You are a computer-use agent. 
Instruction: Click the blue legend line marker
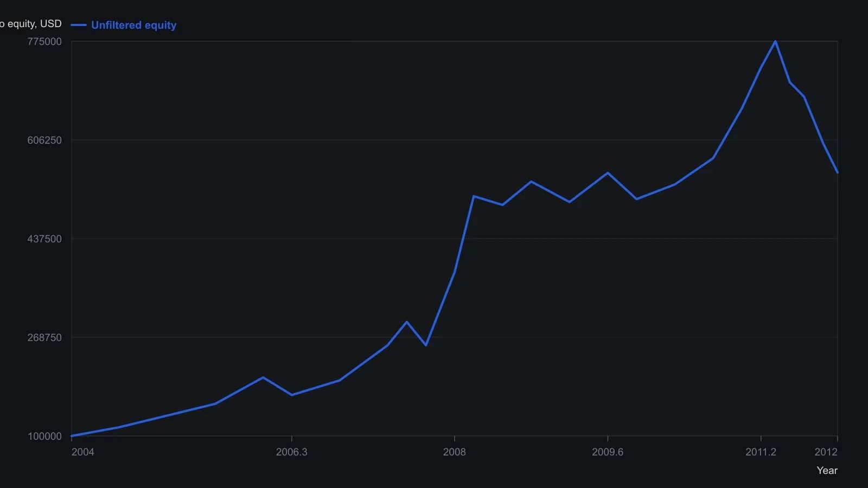click(79, 25)
